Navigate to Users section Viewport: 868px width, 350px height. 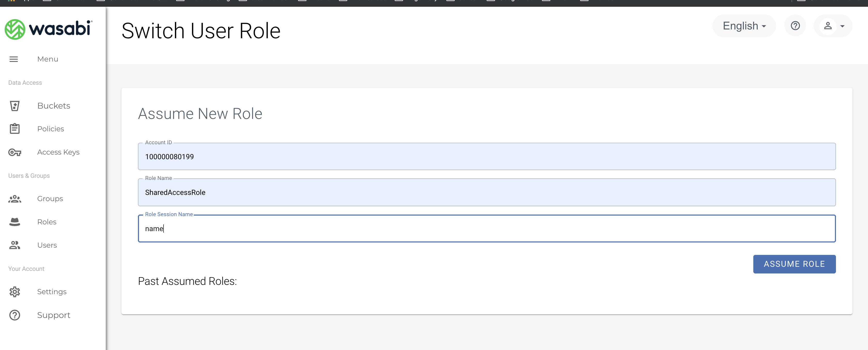[x=47, y=245]
